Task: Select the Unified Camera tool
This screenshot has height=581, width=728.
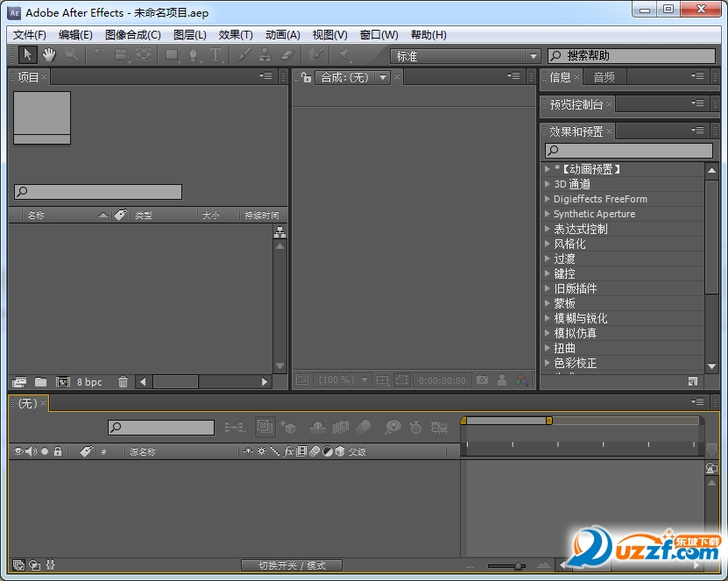Action: [x=122, y=55]
